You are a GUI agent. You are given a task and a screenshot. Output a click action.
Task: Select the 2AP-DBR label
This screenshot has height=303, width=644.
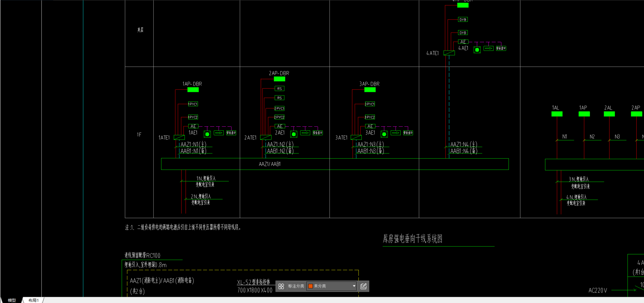279,73
